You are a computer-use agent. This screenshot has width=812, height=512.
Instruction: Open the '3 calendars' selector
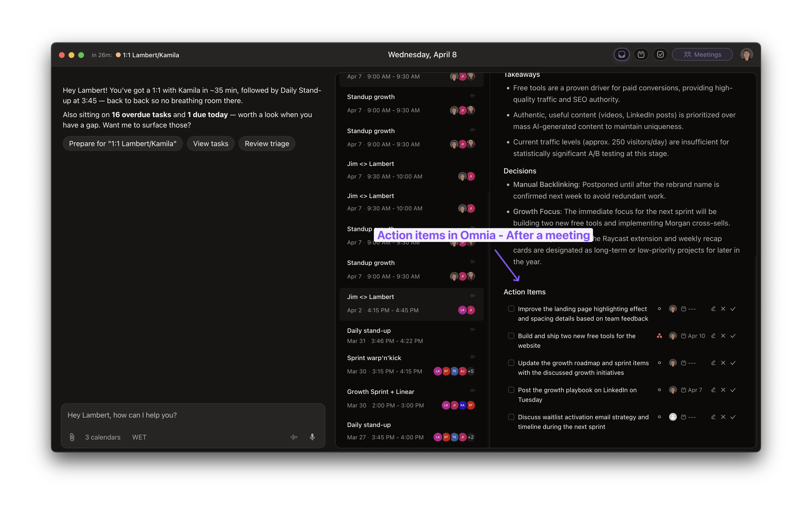[x=103, y=437]
